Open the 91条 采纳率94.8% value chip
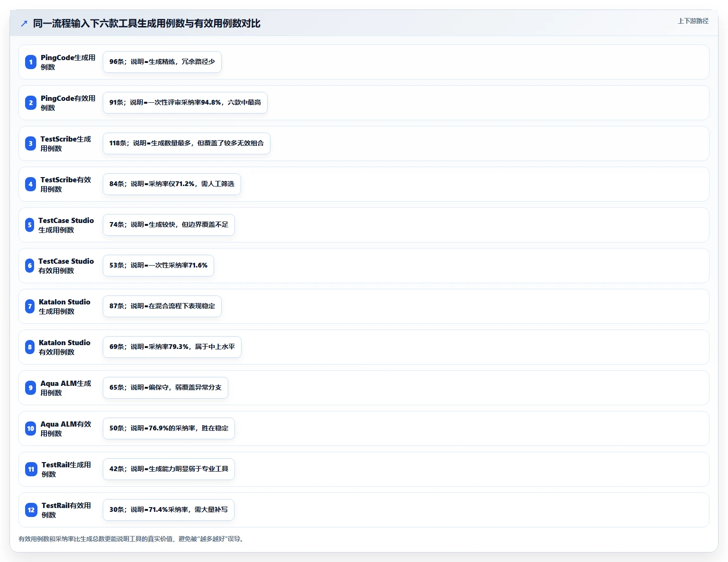The height and width of the screenshot is (562, 728). [x=185, y=103]
